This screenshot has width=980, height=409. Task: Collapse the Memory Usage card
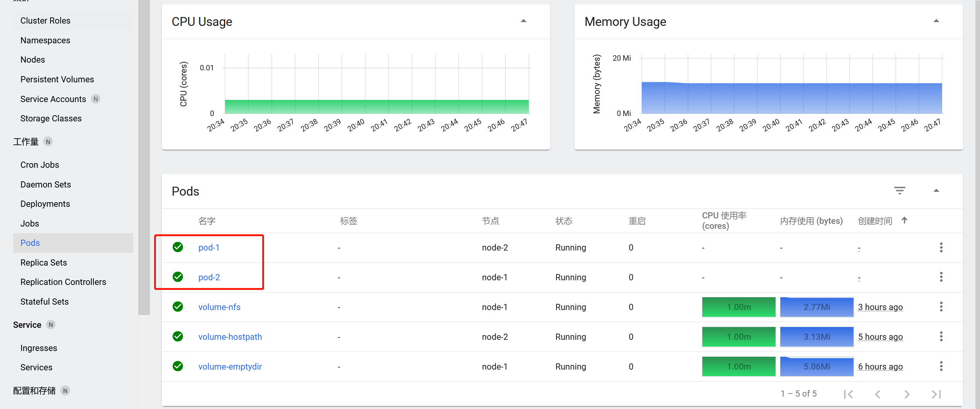(x=936, y=21)
